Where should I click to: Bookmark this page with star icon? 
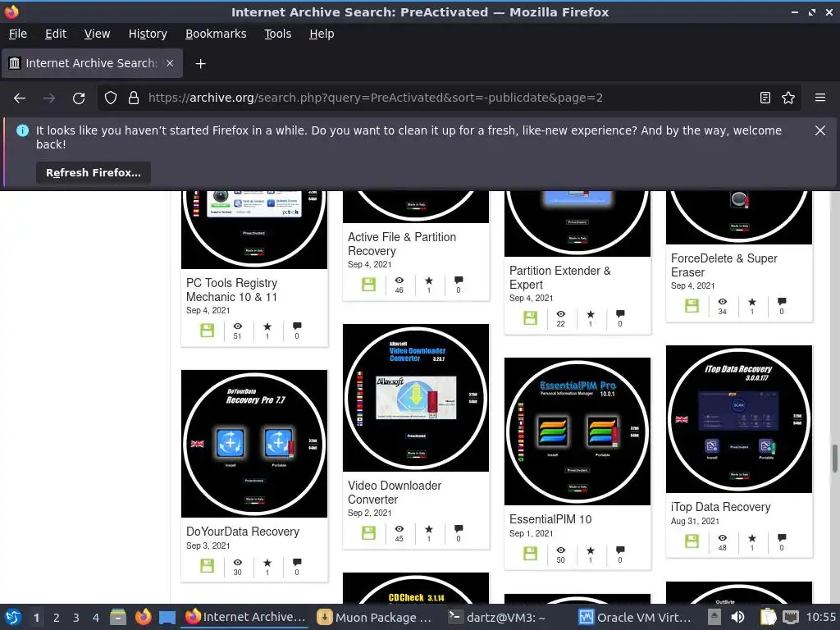click(788, 98)
